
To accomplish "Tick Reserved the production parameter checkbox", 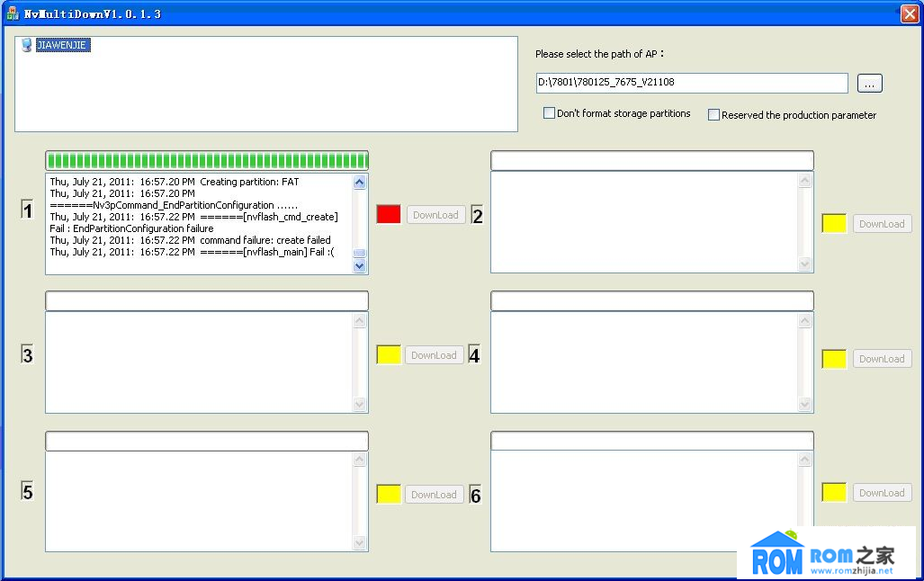I will coord(713,114).
